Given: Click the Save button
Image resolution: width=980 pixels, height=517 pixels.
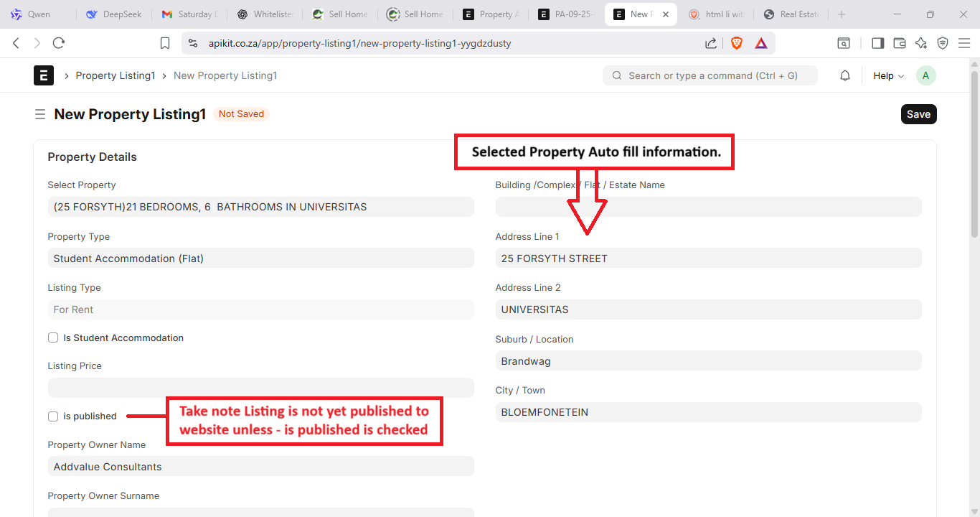Looking at the screenshot, I should click(x=918, y=114).
